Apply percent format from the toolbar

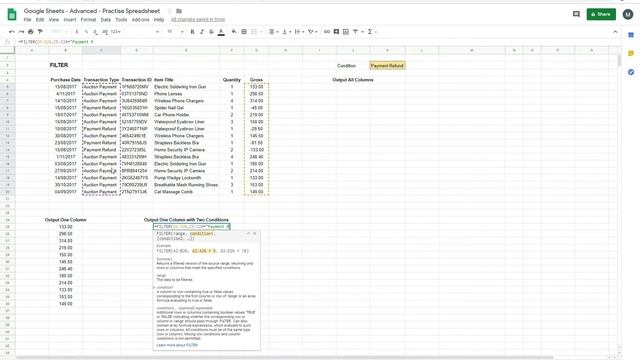tap(86, 32)
